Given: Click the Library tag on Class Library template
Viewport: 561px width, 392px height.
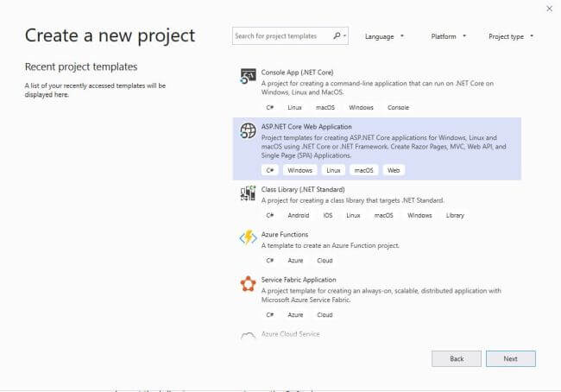Looking at the screenshot, I should pos(455,216).
